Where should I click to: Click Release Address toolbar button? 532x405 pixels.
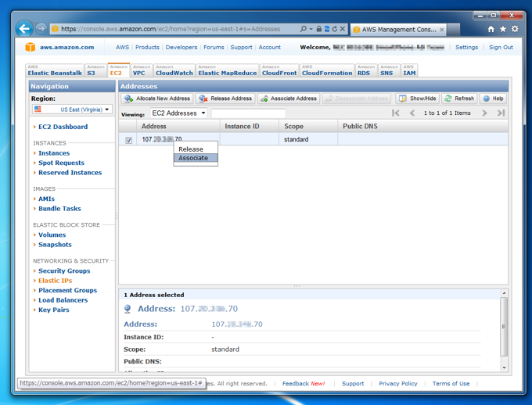point(225,99)
